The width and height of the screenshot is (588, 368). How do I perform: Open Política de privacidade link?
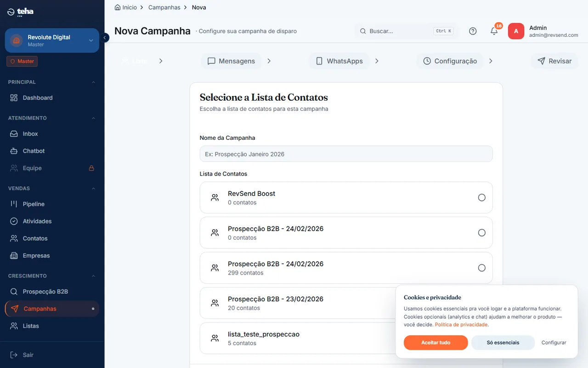point(461,325)
